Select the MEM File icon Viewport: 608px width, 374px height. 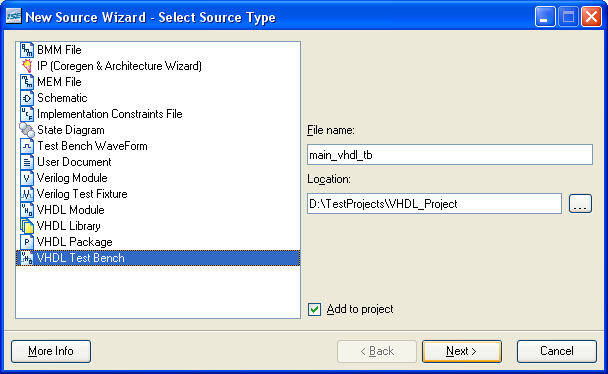coord(27,82)
